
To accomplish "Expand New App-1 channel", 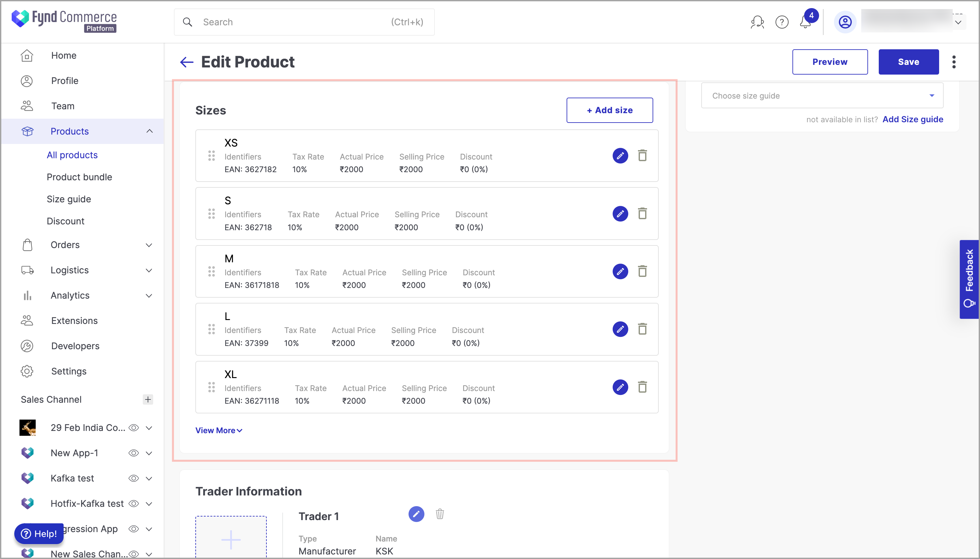I will coord(149,453).
